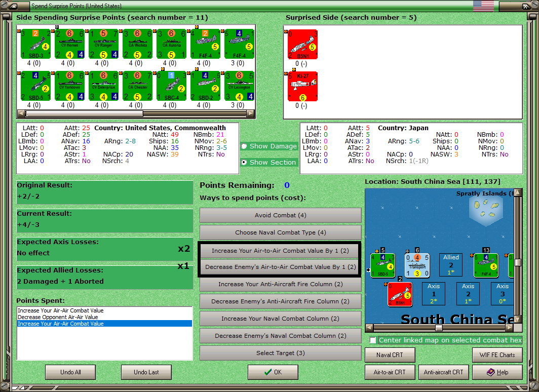This screenshot has width=539, height=392.
Task: Select the SBC-4 aircraft counter
Action: click(172, 86)
